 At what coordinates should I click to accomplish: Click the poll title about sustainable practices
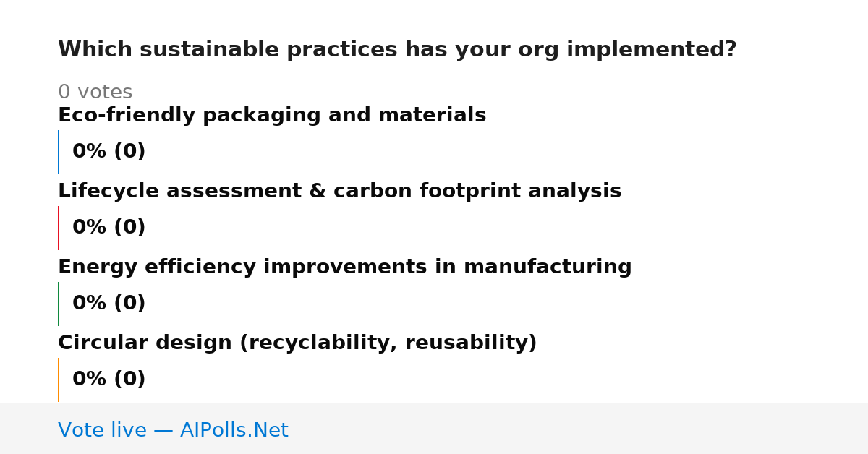pyautogui.click(x=397, y=50)
